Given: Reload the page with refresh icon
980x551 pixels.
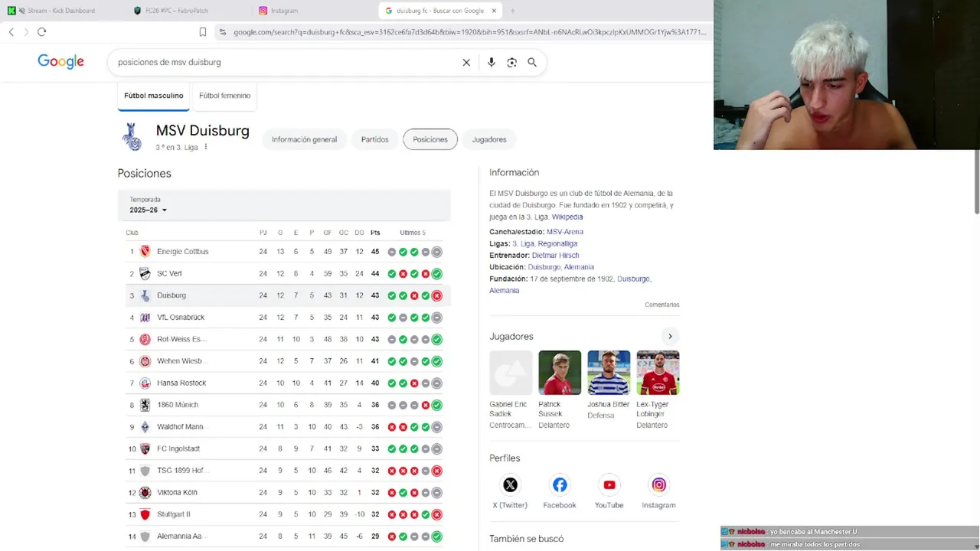Looking at the screenshot, I should (x=41, y=32).
